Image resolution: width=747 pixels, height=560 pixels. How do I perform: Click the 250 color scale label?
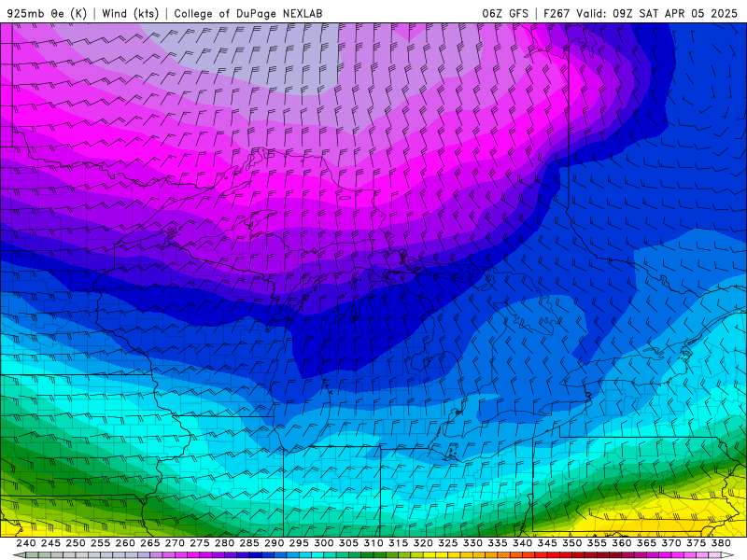pos(76,543)
